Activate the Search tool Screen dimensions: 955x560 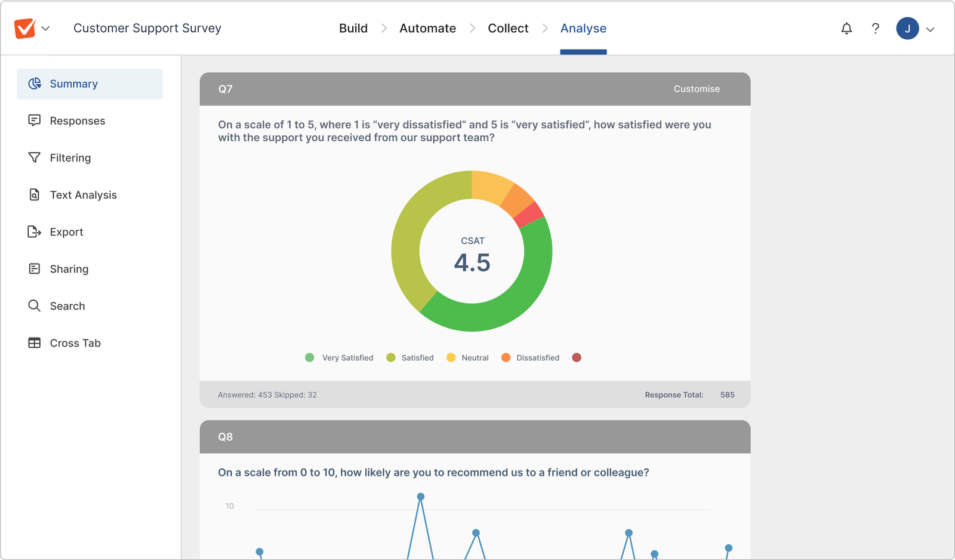[35, 305]
